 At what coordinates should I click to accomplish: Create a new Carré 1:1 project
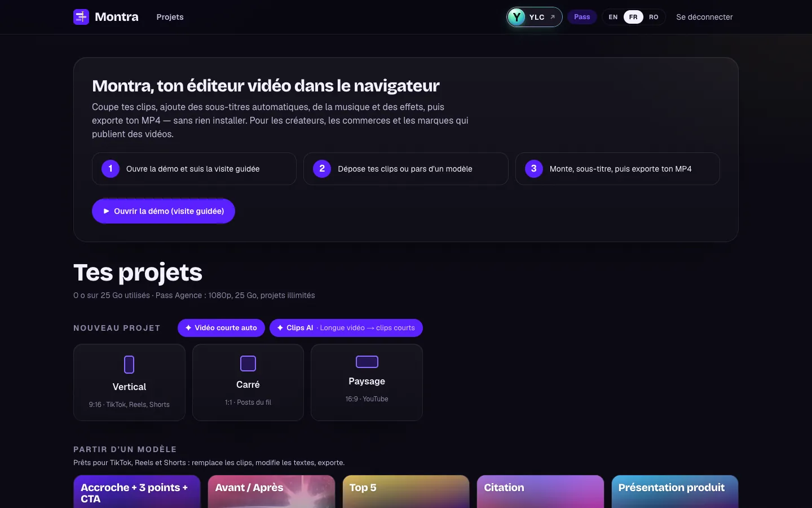tap(248, 383)
